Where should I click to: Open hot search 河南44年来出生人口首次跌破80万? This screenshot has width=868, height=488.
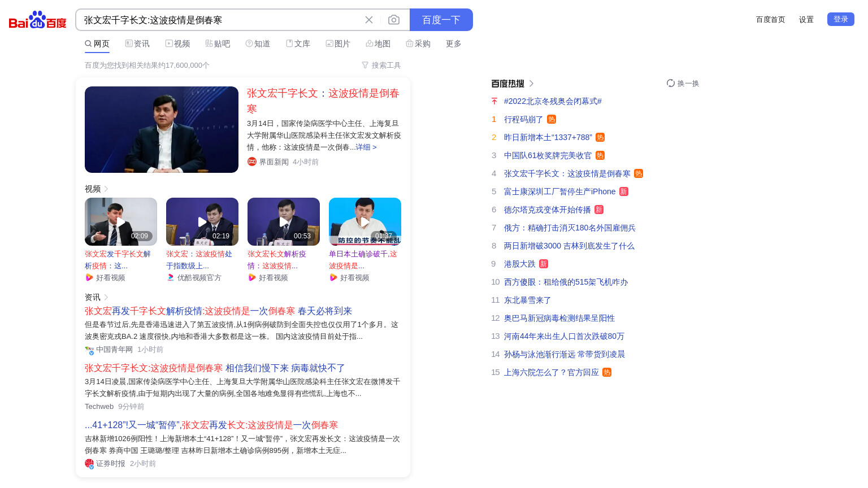564,336
